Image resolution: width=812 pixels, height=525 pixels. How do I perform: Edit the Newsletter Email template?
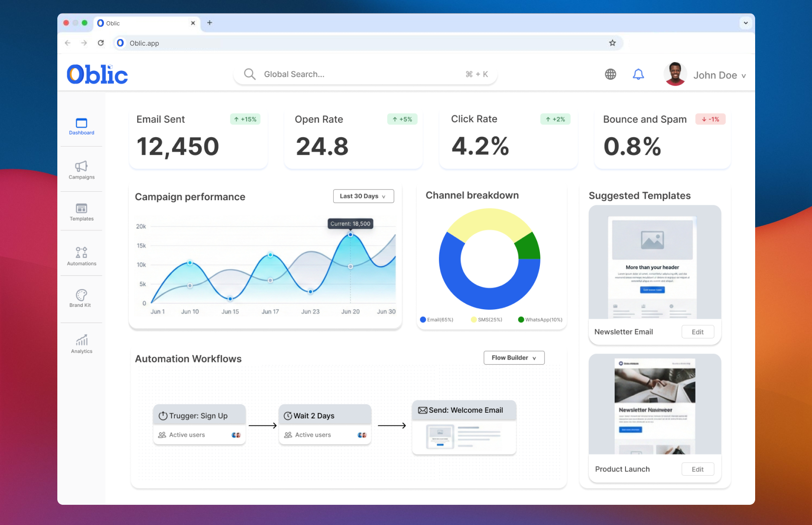point(697,332)
